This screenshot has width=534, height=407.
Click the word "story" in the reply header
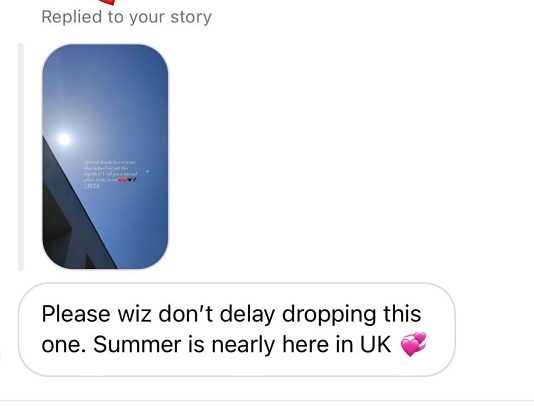(x=191, y=17)
